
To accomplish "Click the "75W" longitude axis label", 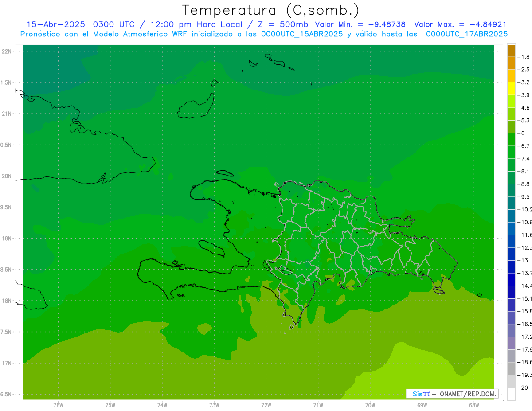I will coord(110,405).
